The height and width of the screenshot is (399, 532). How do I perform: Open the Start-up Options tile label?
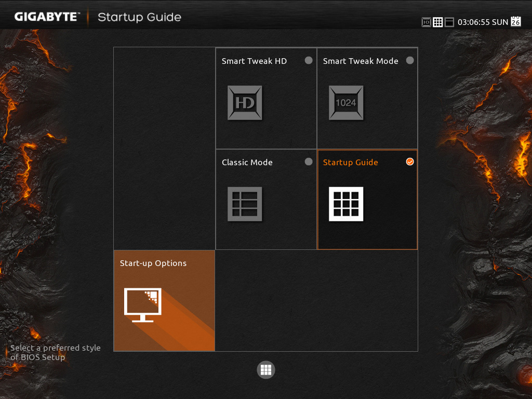coord(153,263)
